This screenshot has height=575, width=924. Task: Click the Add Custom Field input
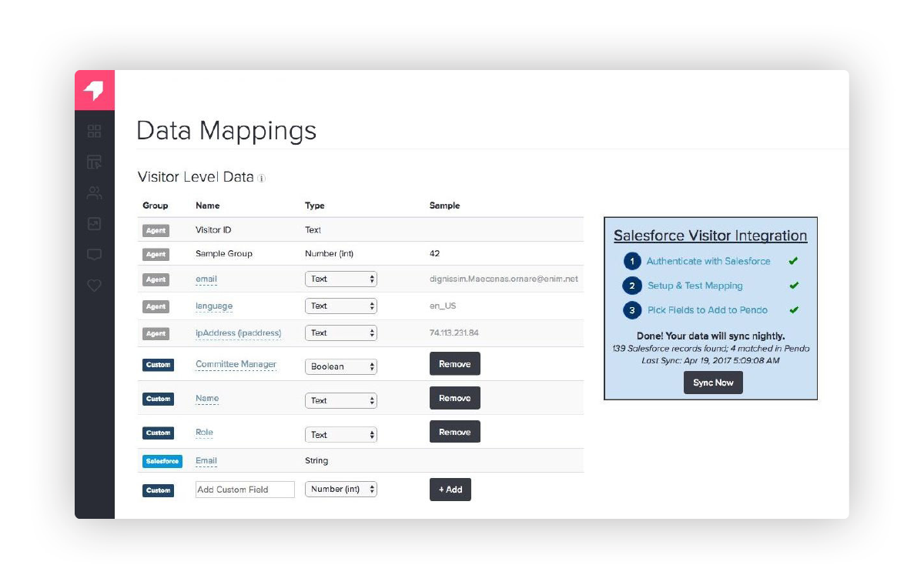[245, 490]
